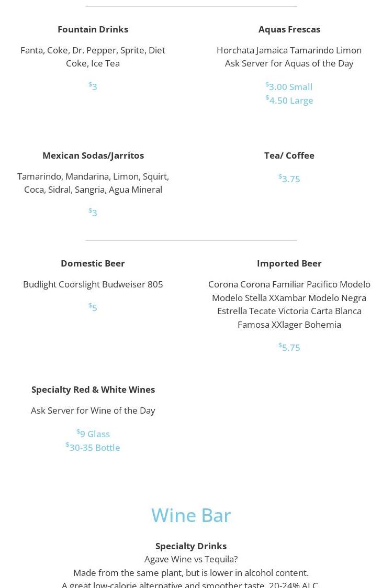The width and height of the screenshot is (382, 588).
Task: Click the $3.75 tea price
Action: tap(289, 179)
